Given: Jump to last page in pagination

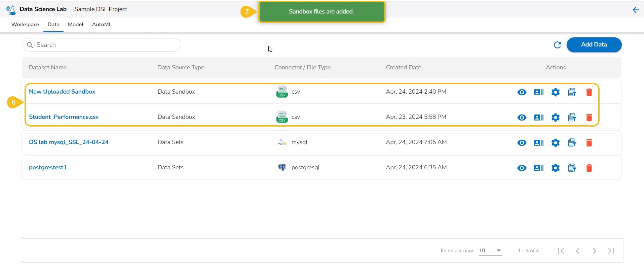Looking at the screenshot, I should [x=611, y=251].
